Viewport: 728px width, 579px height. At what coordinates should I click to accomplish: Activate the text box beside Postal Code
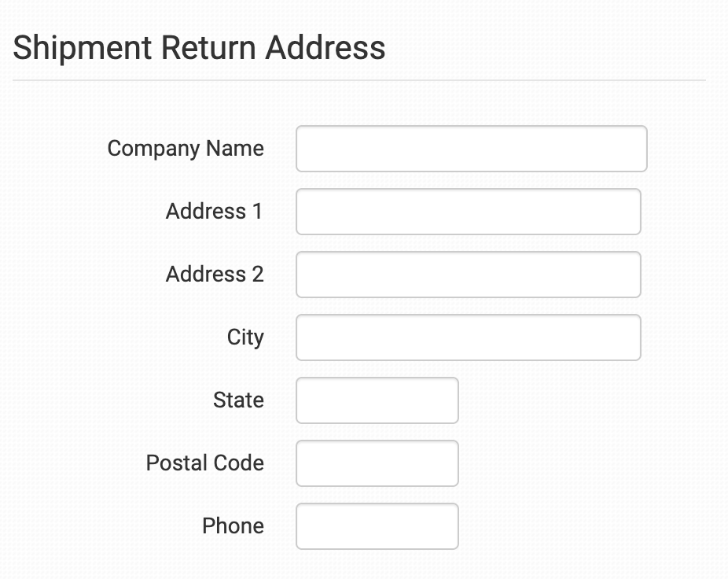377,463
